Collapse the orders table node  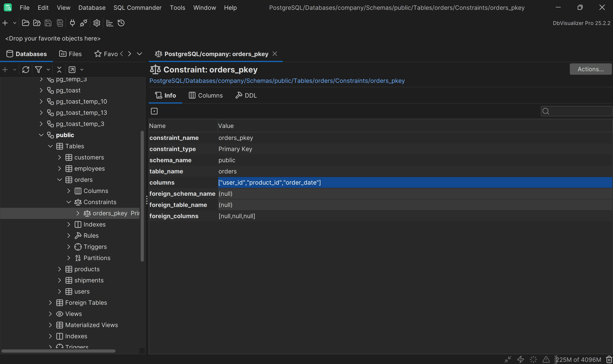59,180
